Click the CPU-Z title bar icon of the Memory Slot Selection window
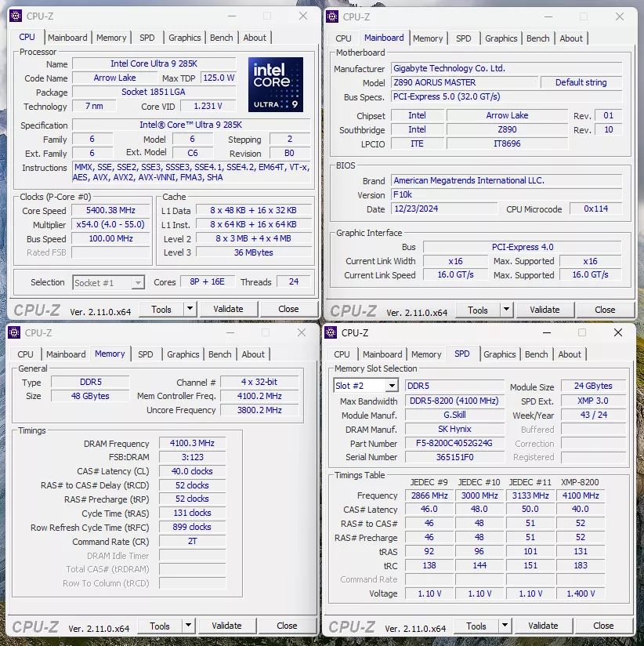This screenshot has width=644, height=646. [331, 332]
